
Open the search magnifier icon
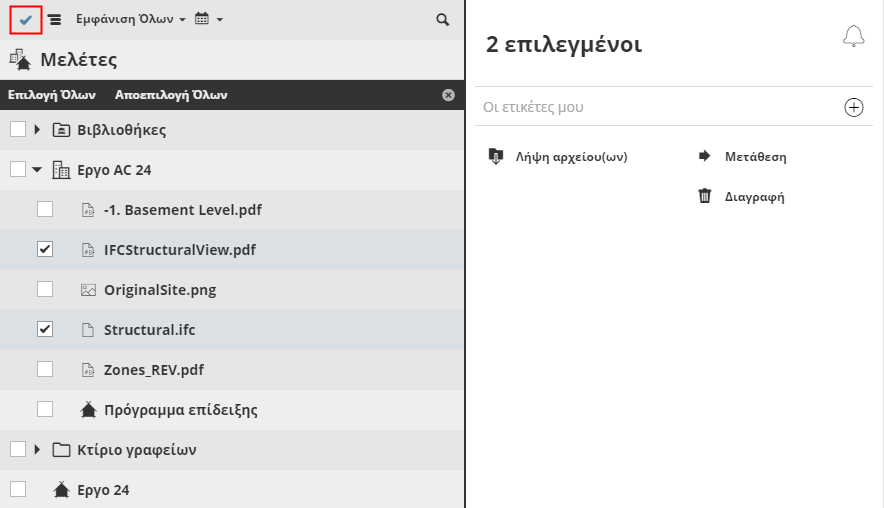pos(443,19)
